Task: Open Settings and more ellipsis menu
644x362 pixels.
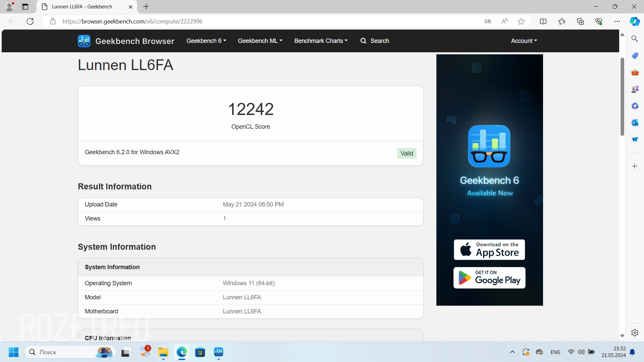Action: pyautogui.click(x=617, y=21)
